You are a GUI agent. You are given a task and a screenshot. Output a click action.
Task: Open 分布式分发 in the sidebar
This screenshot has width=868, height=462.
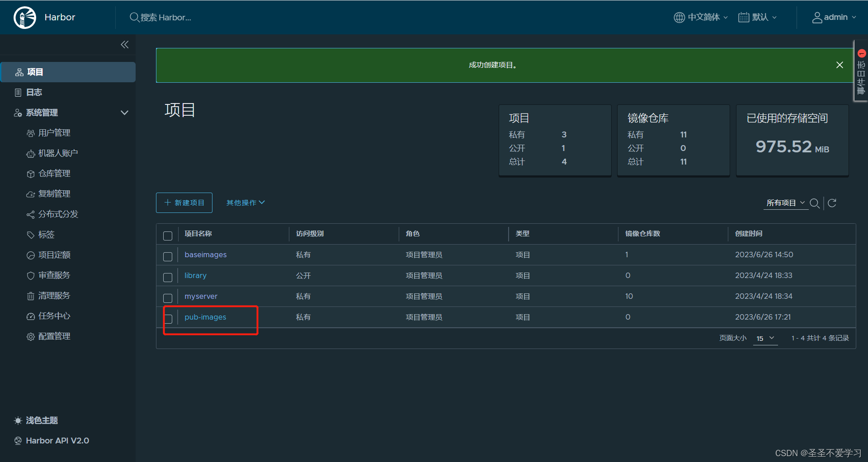coord(58,214)
